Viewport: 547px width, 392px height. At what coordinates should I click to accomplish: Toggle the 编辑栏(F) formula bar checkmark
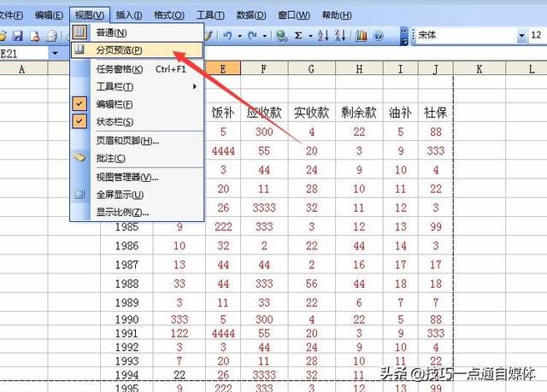79,104
